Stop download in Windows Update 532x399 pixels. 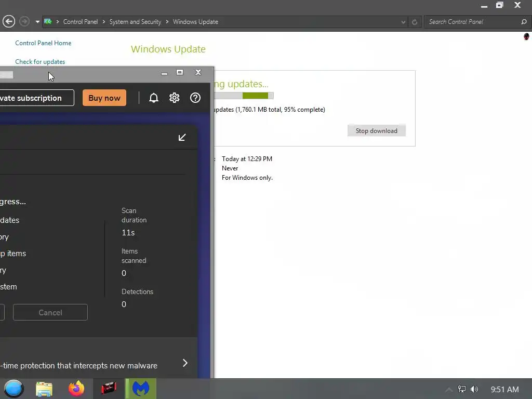376,130
